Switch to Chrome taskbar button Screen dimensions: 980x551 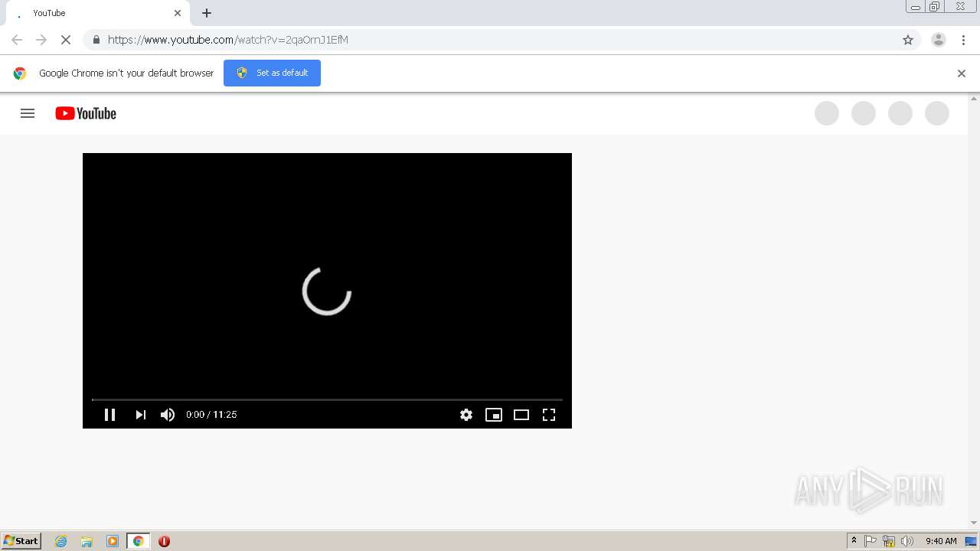(139, 541)
